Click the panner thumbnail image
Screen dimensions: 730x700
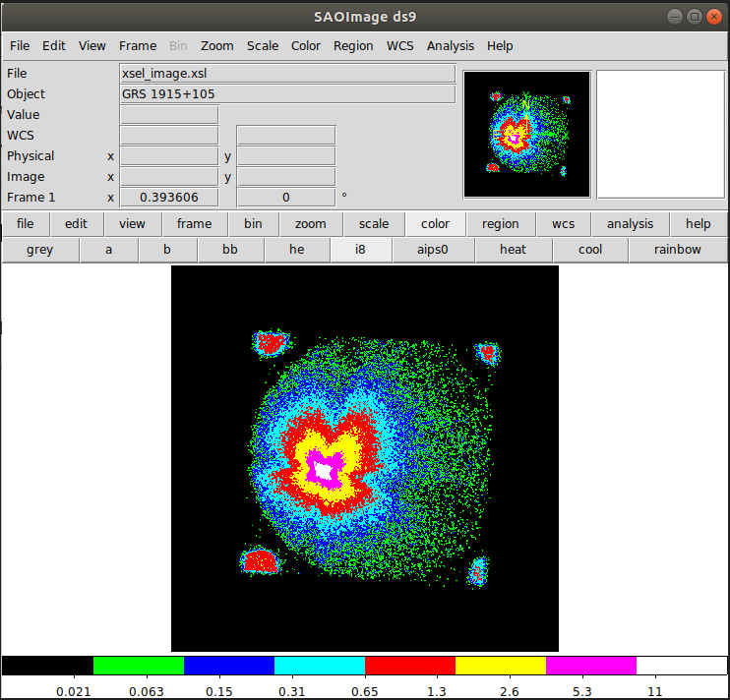527,135
